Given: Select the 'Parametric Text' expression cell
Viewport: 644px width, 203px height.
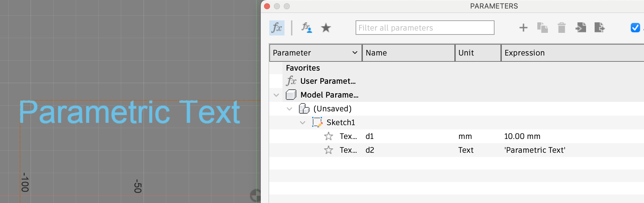Looking at the screenshot, I should (535, 150).
